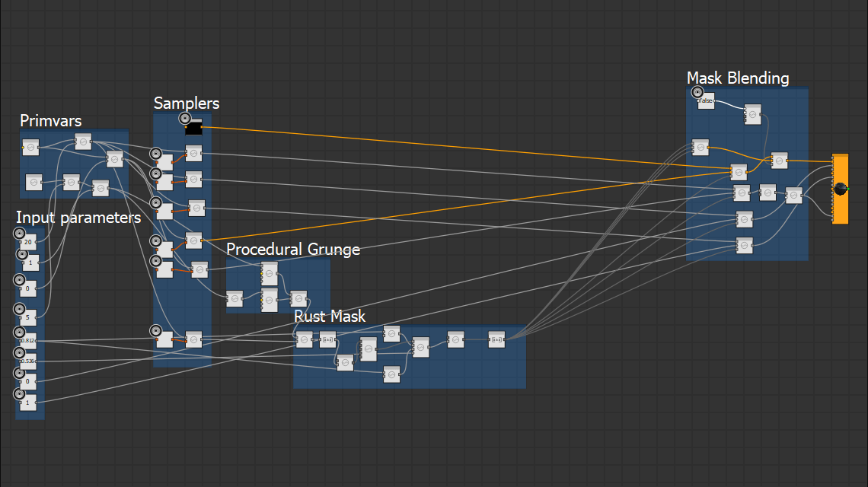Select the orange output material node
Image resolution: width=868 pixels, height=487 pixels.
point(840,189)
